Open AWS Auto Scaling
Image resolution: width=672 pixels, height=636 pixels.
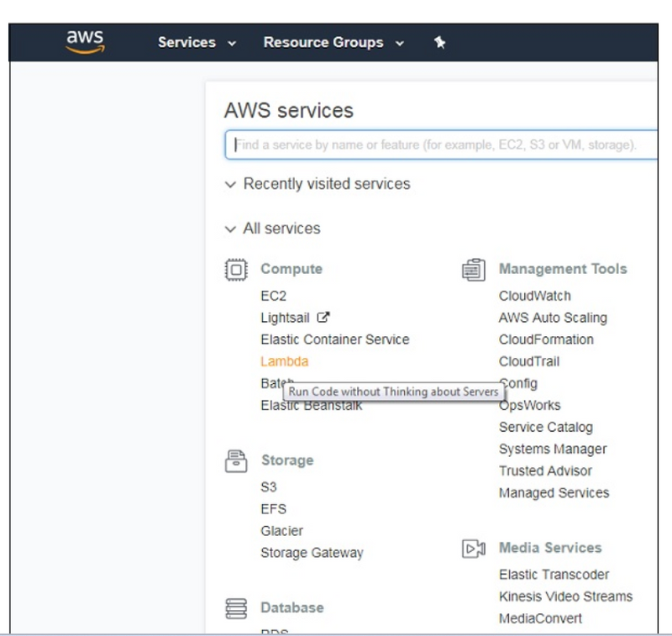coord(553,318)
